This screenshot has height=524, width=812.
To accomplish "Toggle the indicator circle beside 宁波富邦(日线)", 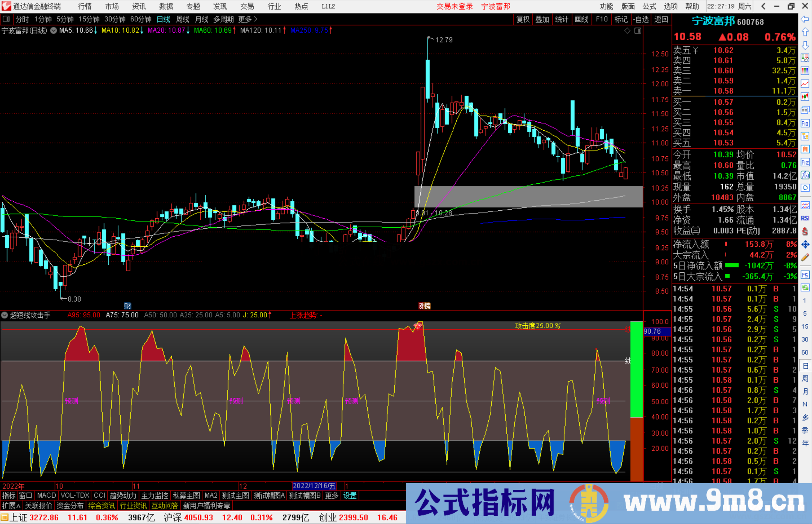I will (53, 31).
